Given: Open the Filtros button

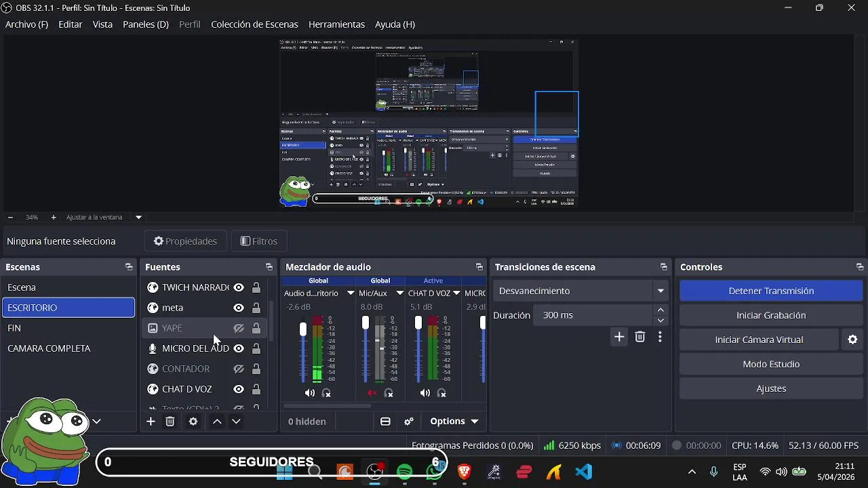Looking at the screenshot, I should click(259, 241).
